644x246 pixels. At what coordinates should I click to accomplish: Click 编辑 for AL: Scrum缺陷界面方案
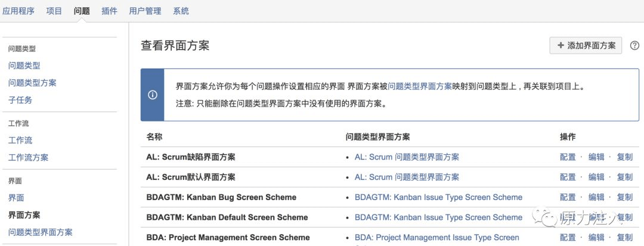point(596,157)
